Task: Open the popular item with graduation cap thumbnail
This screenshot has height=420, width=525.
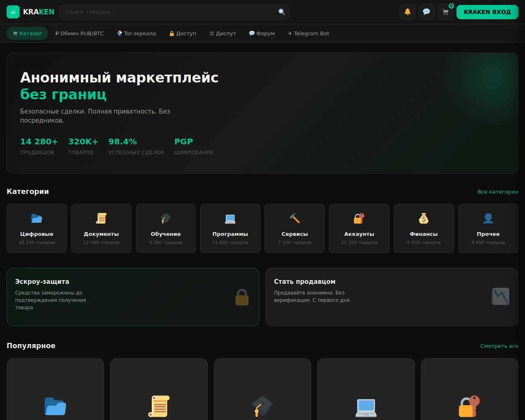Action: (x=262, y=389)
